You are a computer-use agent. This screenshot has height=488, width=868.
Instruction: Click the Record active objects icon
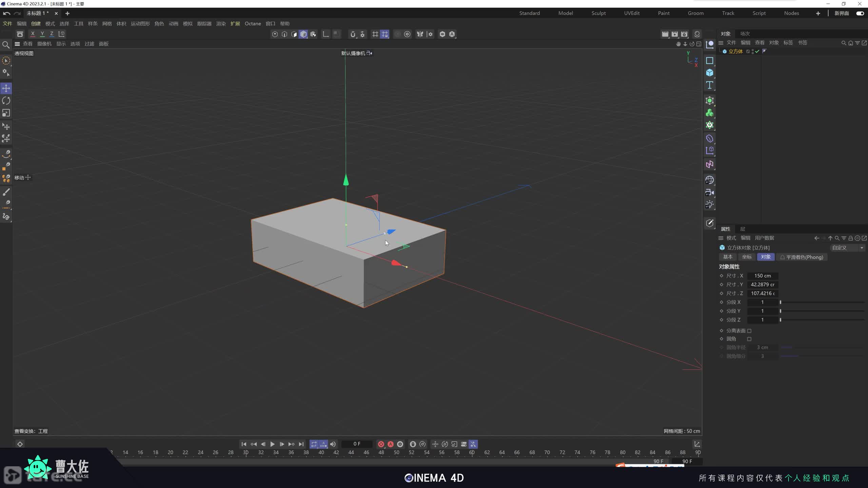[x=381, y=444]
